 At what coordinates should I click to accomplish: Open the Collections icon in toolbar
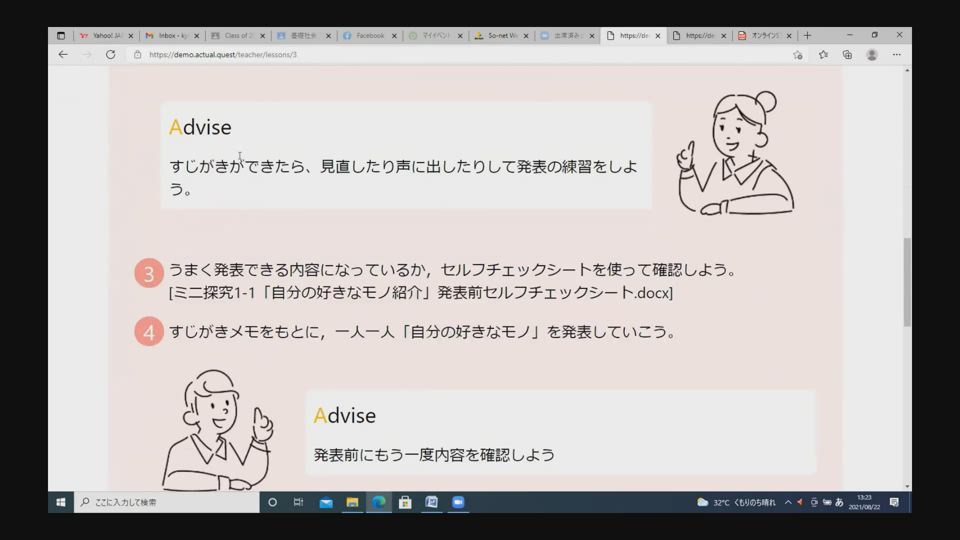[847, 55]
